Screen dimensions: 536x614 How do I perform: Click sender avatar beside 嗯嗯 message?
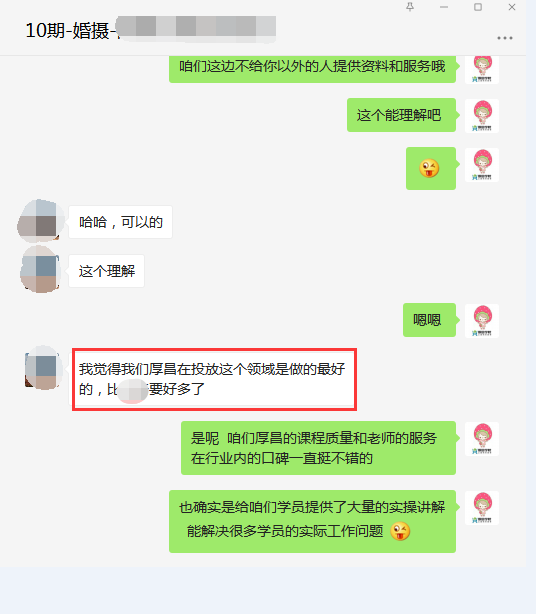click(482, 320)
